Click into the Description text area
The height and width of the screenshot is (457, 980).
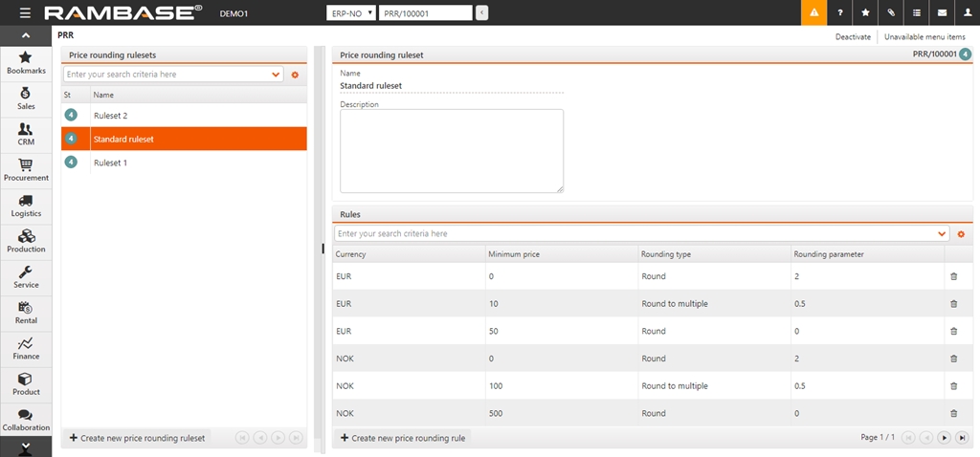pyautogui.click(x=452, y=151)
